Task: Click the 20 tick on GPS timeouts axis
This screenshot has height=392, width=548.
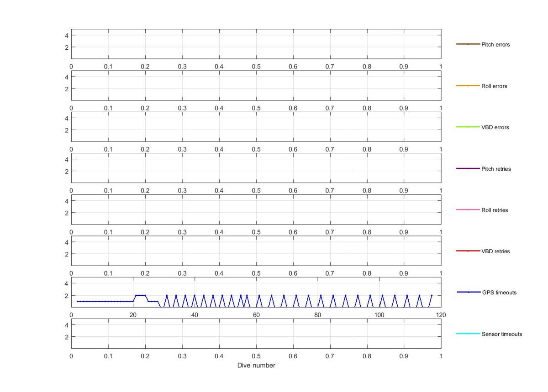Action: [x=133, y=315]
